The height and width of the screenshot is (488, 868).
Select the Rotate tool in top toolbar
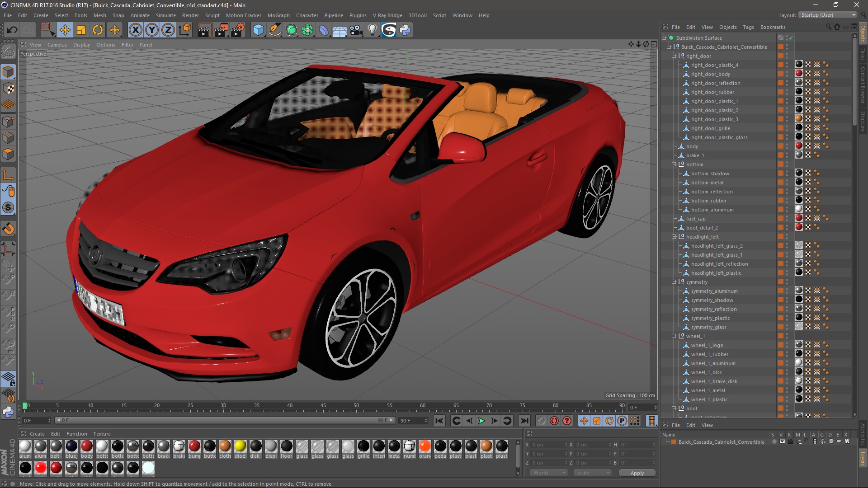(98, 30)
